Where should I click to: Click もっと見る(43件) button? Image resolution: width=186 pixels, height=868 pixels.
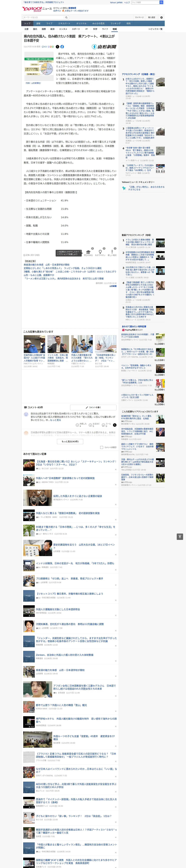[x=70, y=441]
